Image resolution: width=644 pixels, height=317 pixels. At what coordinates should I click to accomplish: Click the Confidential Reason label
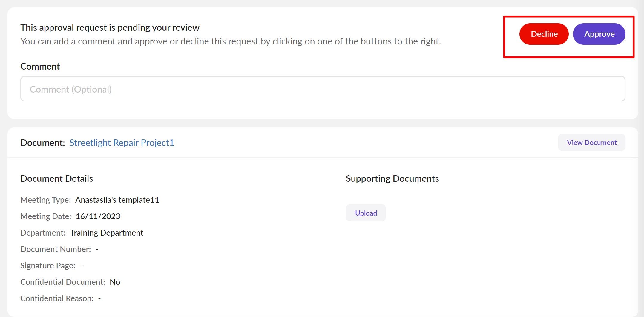point(57,298)
